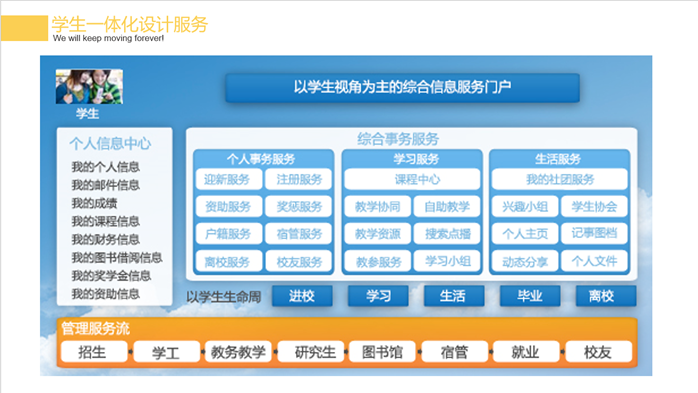Click the student photo thumbnail
Image resolution: width=698 pixels, height=393 pixels.
click(x=89, y=86)
